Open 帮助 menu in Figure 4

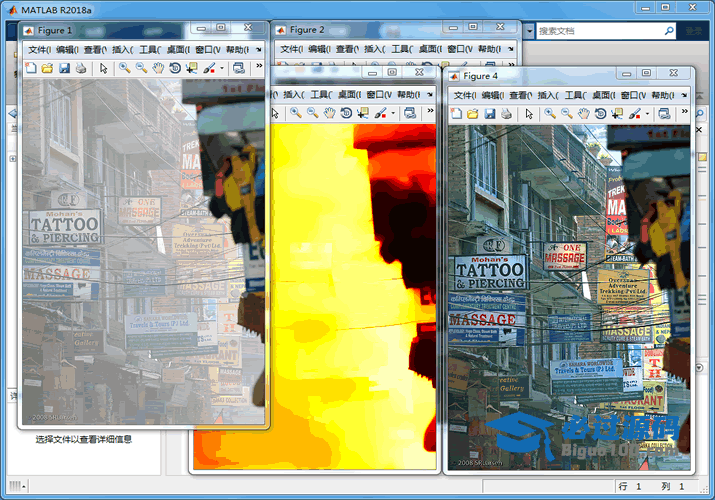click(x=663, y=95)
